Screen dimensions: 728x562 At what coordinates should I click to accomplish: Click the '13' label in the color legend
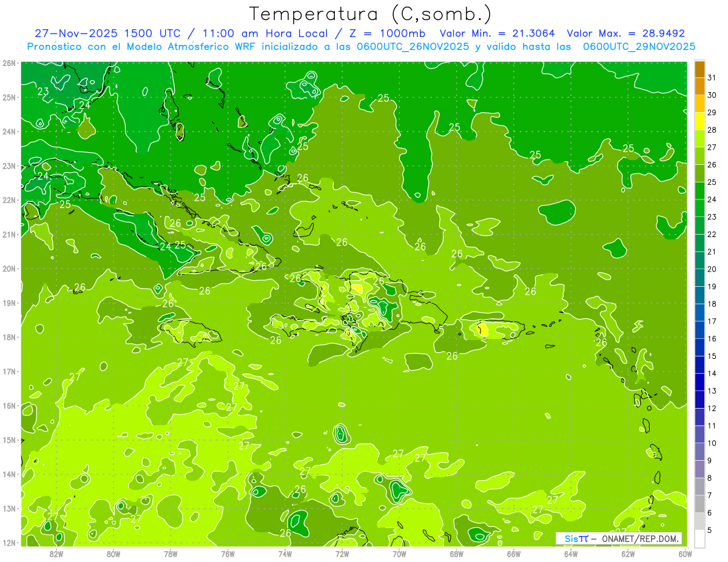click(712, 391)
